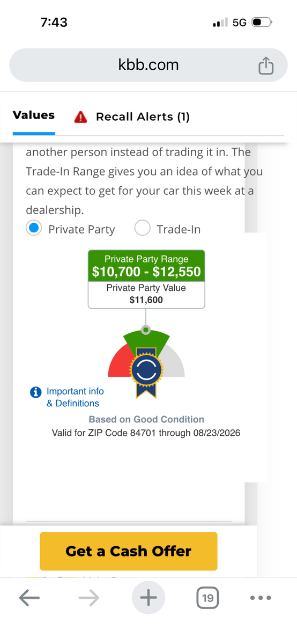Open the three-dot browser menu
The image size is (297, 644).
click(261, 597)
